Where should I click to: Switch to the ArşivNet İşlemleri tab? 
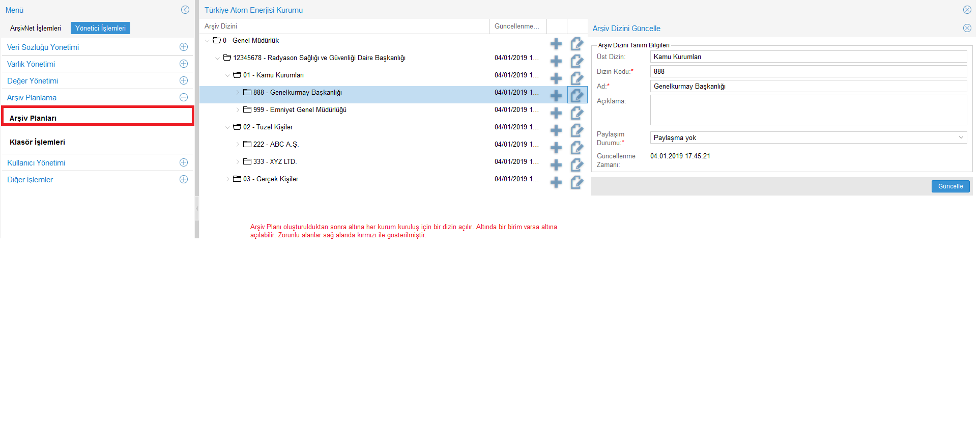click(x=36, y=28)
